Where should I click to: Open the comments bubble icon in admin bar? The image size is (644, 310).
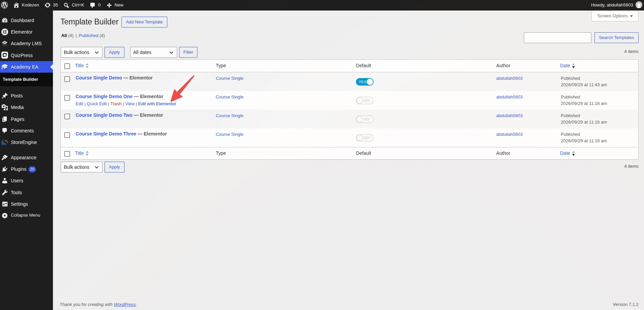coord(93,5)
